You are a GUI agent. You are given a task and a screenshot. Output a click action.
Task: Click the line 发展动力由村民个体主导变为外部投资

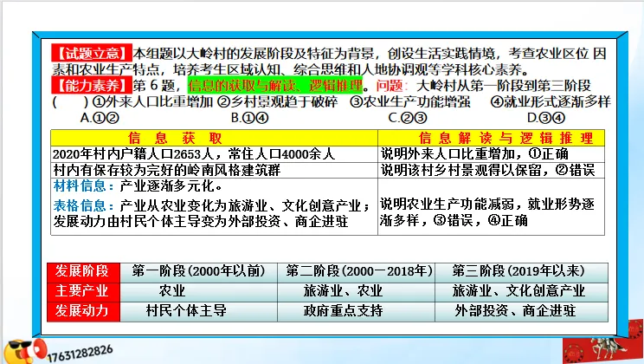201,221
